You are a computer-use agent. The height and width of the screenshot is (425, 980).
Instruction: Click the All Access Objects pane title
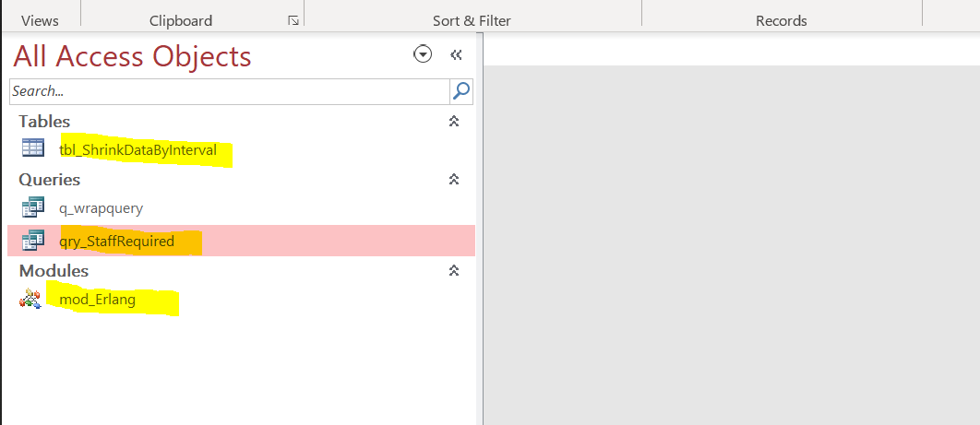[132, 56]
